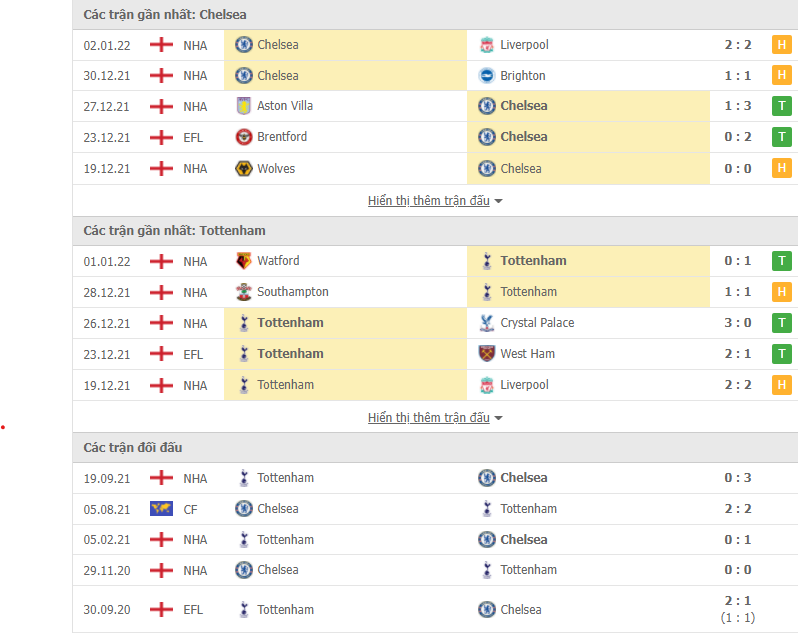Click Crystal Palace team name
This screenshot has width=798, height=633.
tap(537, 323)
